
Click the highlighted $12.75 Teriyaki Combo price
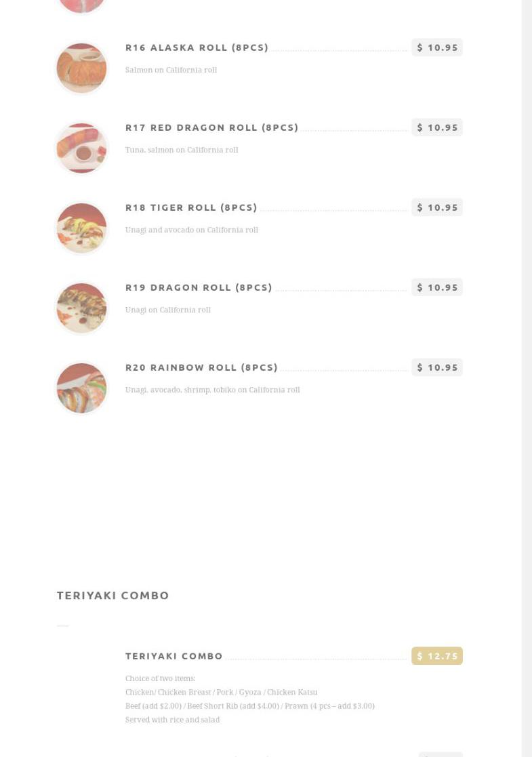click(437, 656)
